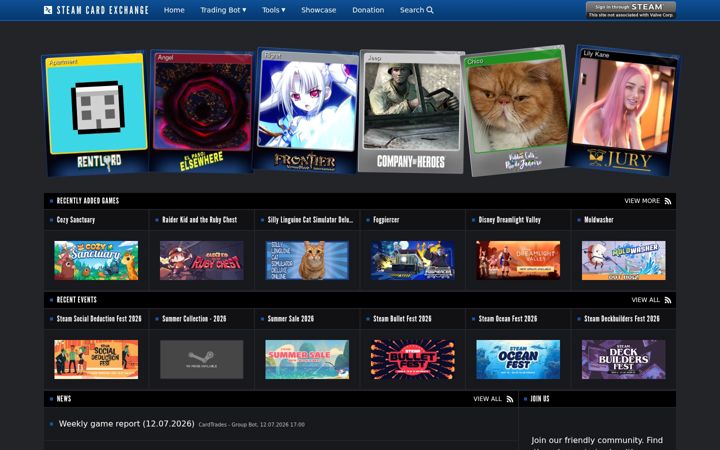720x450 pixels.
Task: Click the Ruby Chest banner image
Action: click(202, 260)
